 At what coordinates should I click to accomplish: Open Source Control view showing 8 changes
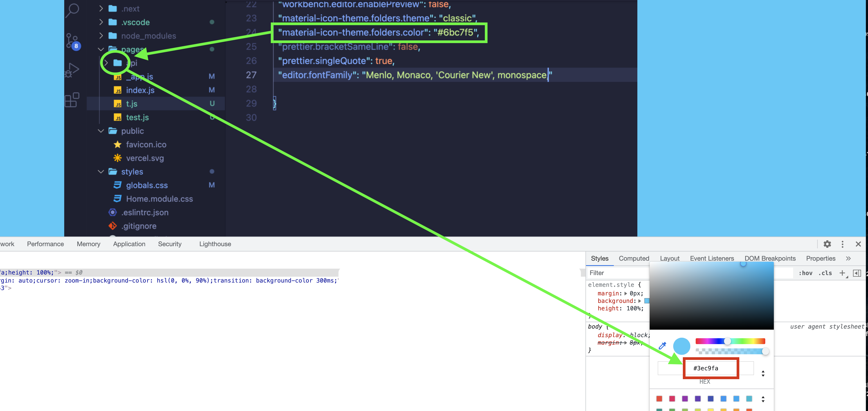[72, 40]
